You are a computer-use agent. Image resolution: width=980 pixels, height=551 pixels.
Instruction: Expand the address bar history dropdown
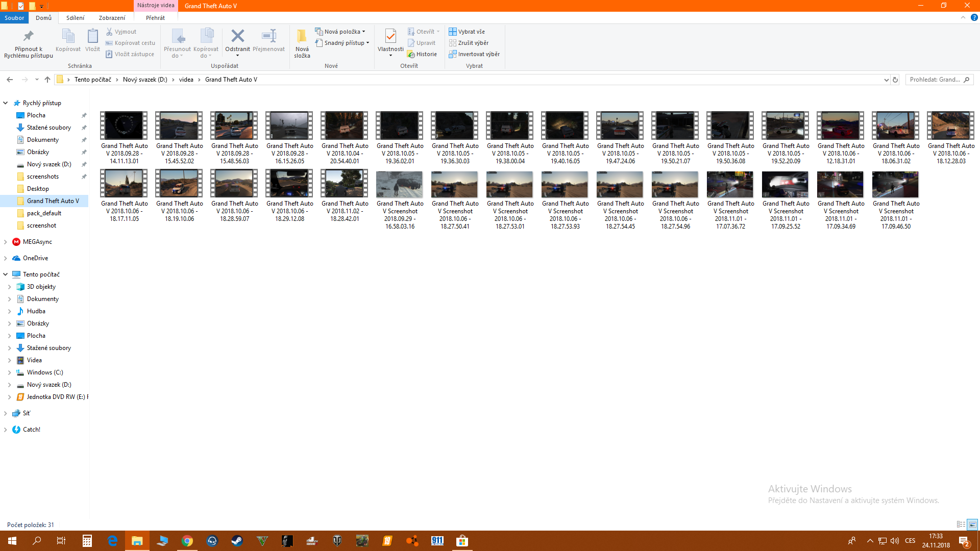pos(886,80)
